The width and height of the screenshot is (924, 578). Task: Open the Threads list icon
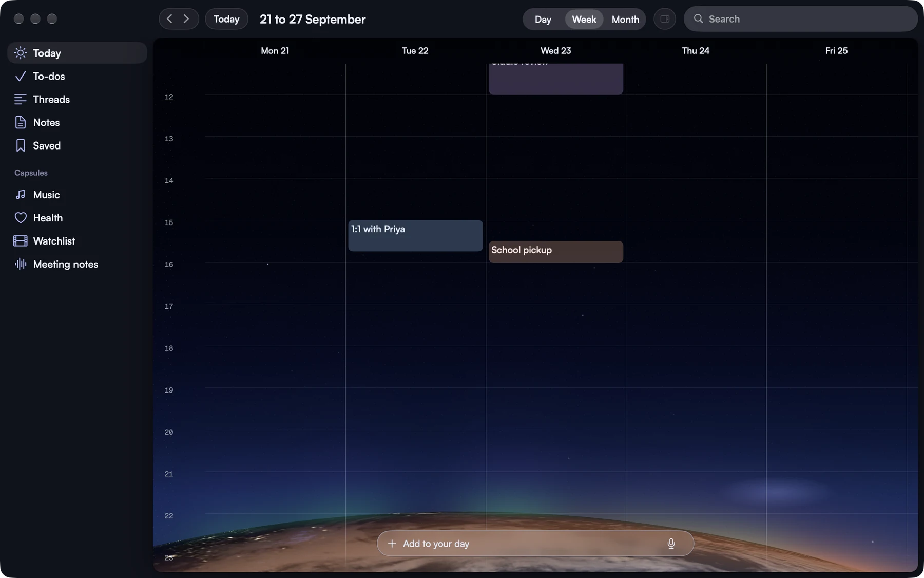(21, 99)
